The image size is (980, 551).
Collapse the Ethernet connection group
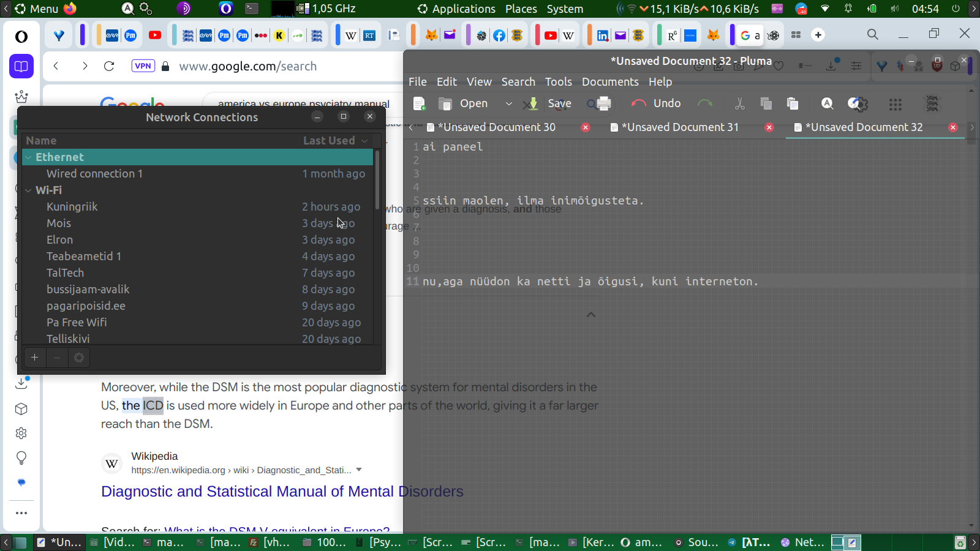(x=28, y=157)
